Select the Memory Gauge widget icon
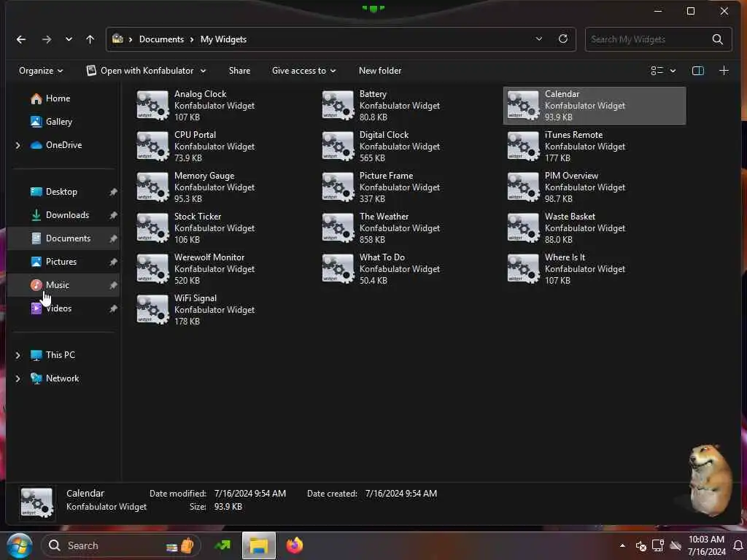This screenshot has width=747, height=560. pos(152,187)
